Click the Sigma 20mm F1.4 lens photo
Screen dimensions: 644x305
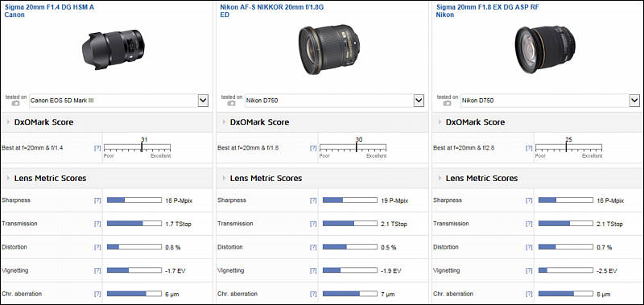click(114, 50)
